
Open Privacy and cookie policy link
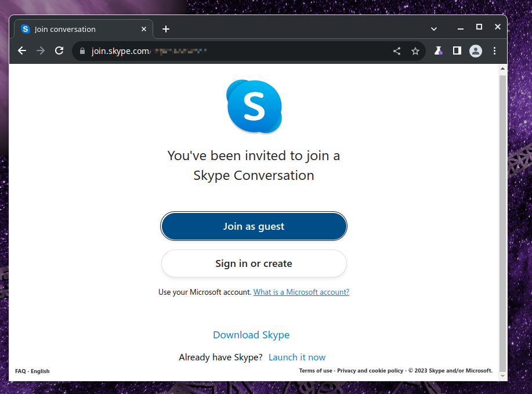(x=370, y=371)
